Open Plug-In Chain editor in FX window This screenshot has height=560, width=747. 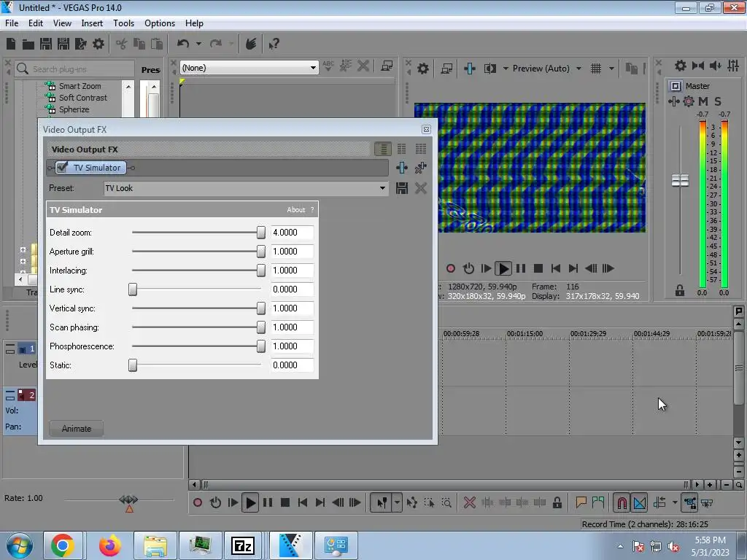402,168
